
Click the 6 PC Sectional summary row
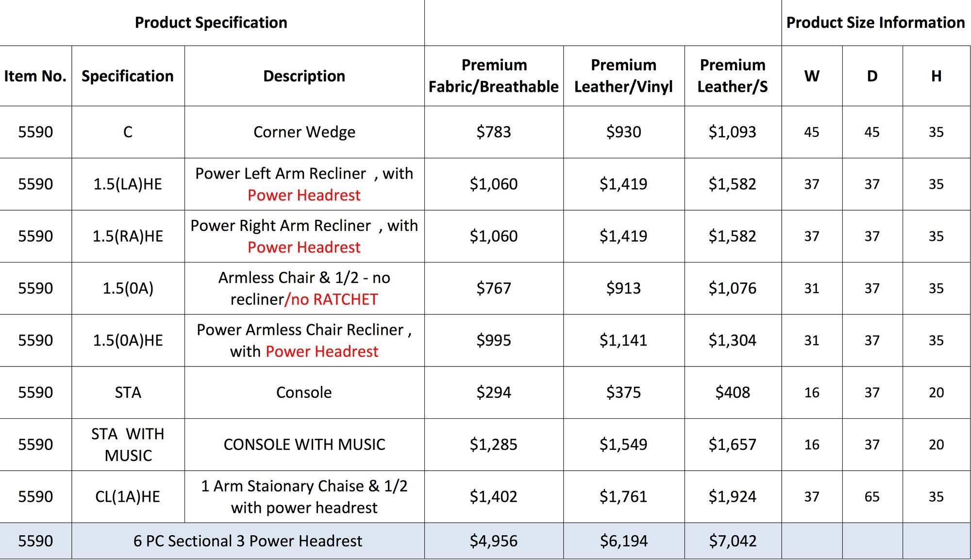[485, 541]
